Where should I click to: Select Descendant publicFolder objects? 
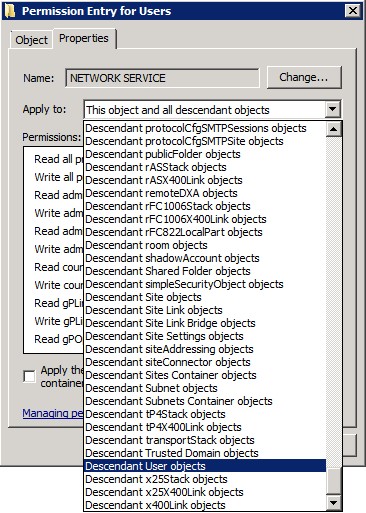coord(205,154)
